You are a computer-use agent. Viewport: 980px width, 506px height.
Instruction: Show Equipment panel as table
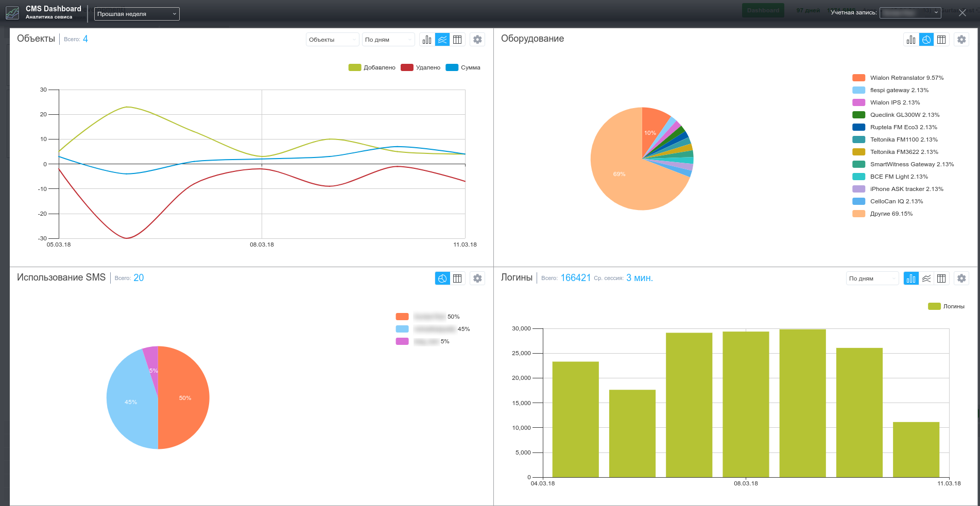(x=941, y=40)
